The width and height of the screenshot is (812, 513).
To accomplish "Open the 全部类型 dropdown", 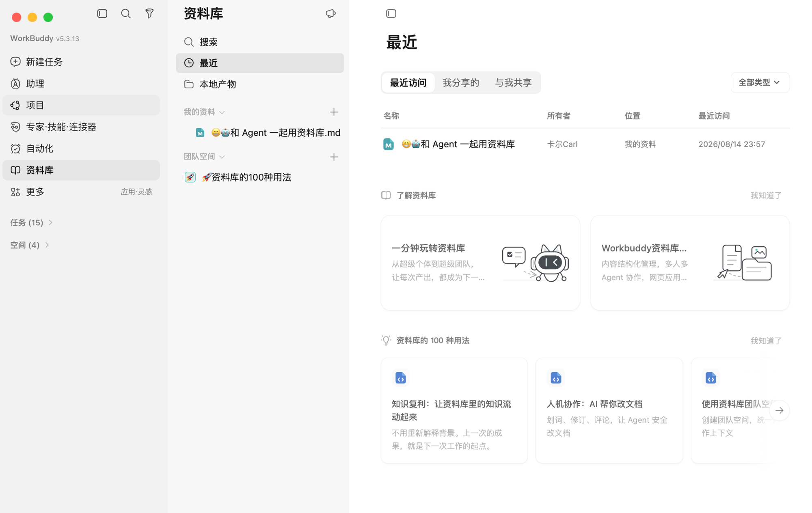I will click(760, 82).
